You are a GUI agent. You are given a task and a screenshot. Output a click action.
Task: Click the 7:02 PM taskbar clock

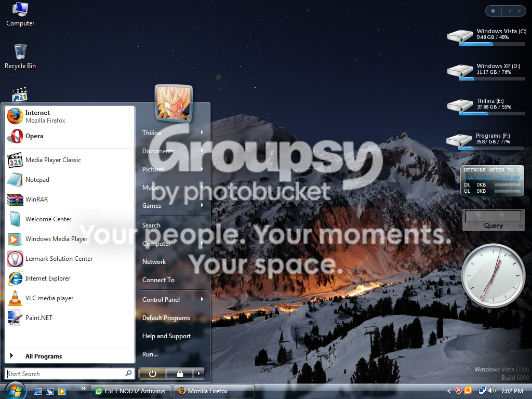pos(512,391)
